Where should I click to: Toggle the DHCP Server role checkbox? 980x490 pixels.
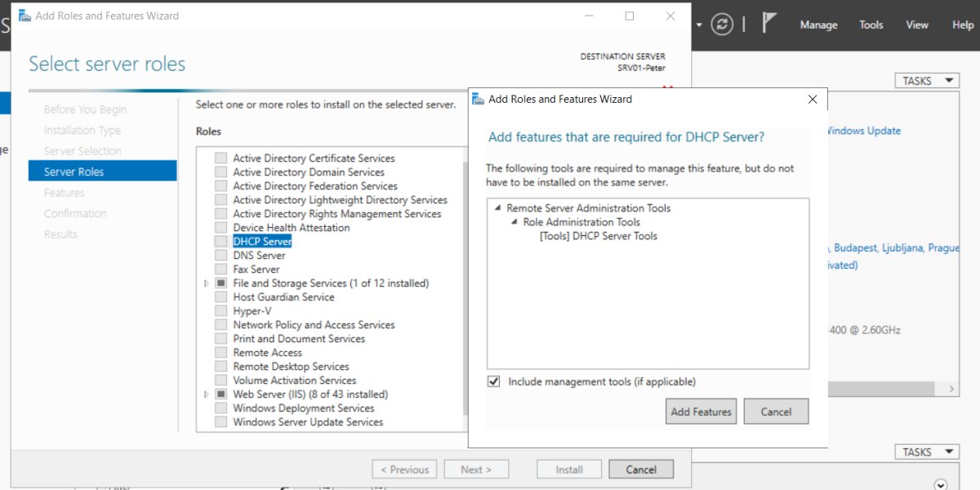(x=220, y=242)
